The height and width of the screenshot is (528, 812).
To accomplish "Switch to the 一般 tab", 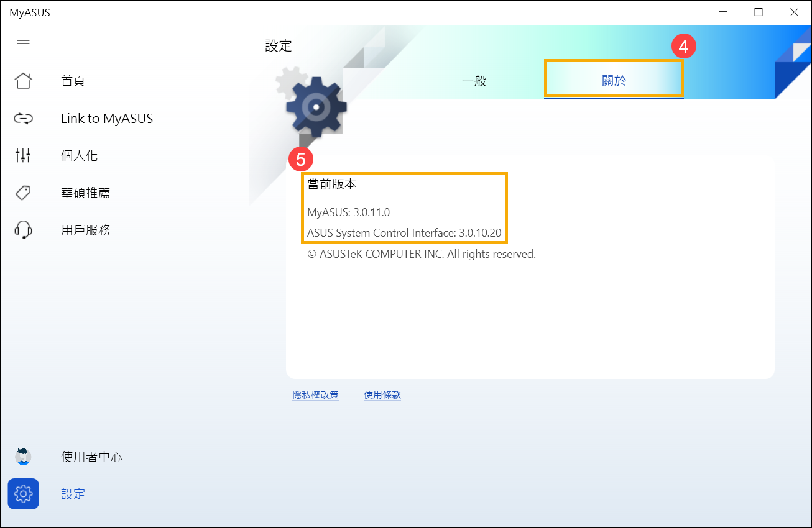I will pos(474,81).
